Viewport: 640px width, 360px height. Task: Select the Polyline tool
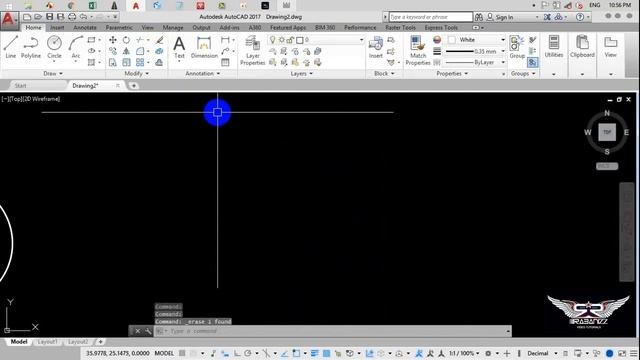pyautogui.click(x=31, y=47)
